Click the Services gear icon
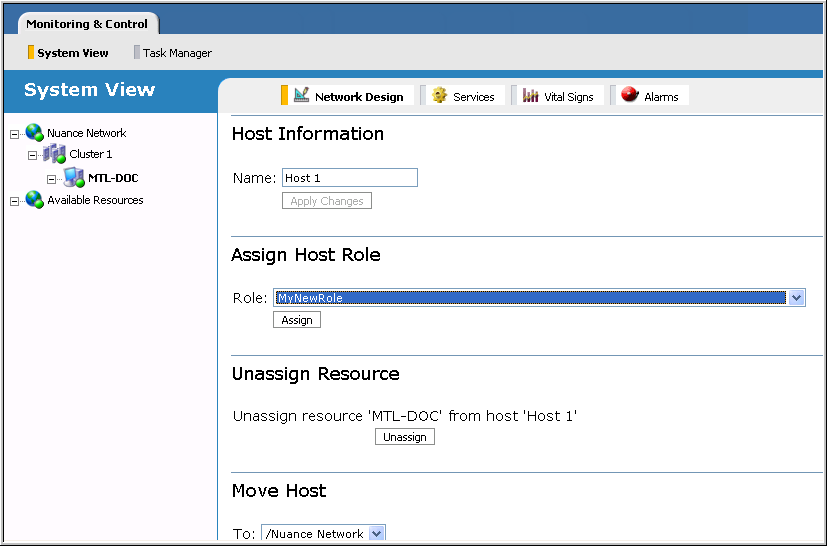 [439, 95]
